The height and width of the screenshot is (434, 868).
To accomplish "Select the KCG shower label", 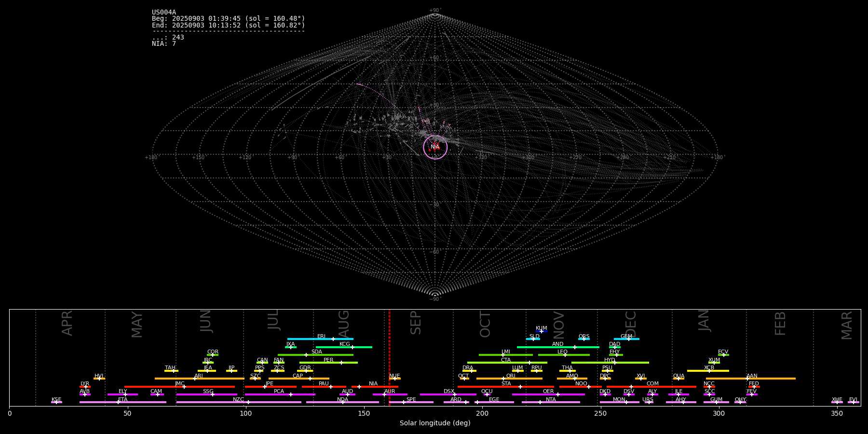I will coord(345,344).
